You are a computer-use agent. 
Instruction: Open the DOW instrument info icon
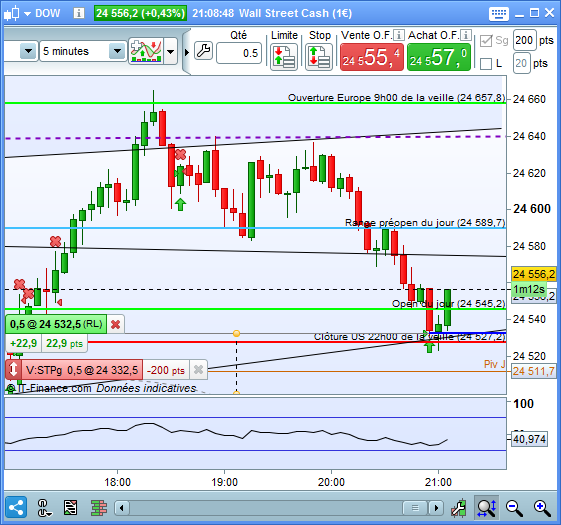(79, 14)
